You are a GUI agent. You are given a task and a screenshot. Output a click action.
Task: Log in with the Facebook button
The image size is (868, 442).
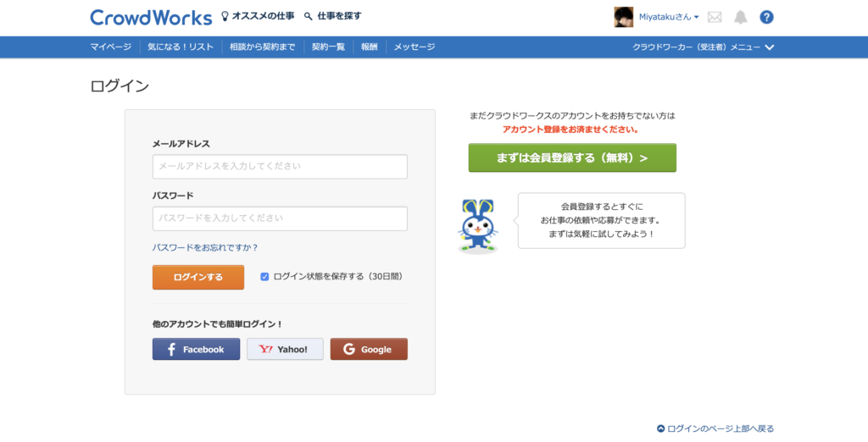click(197, 349)
